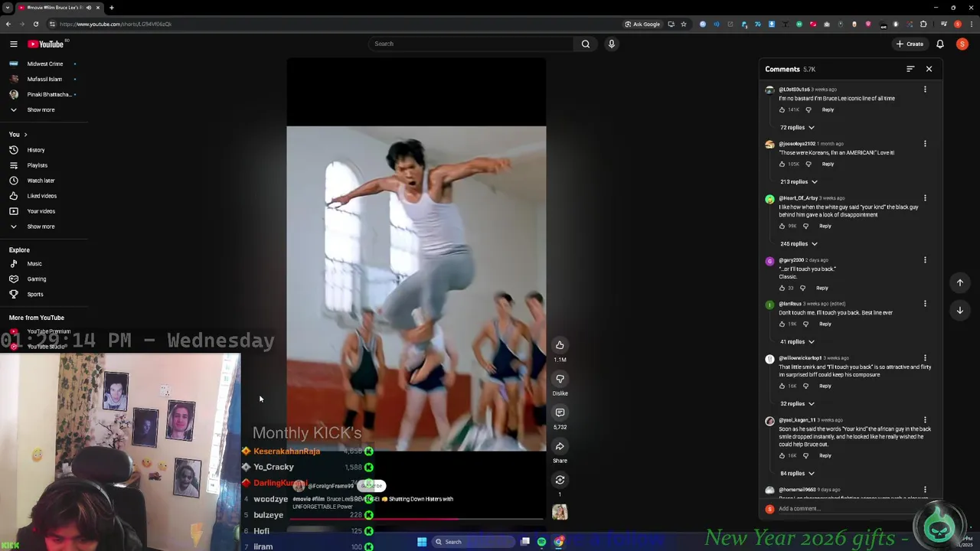Like the Short with thumbs-up button
Screen dimensions: 980x551
pos(560,345)
